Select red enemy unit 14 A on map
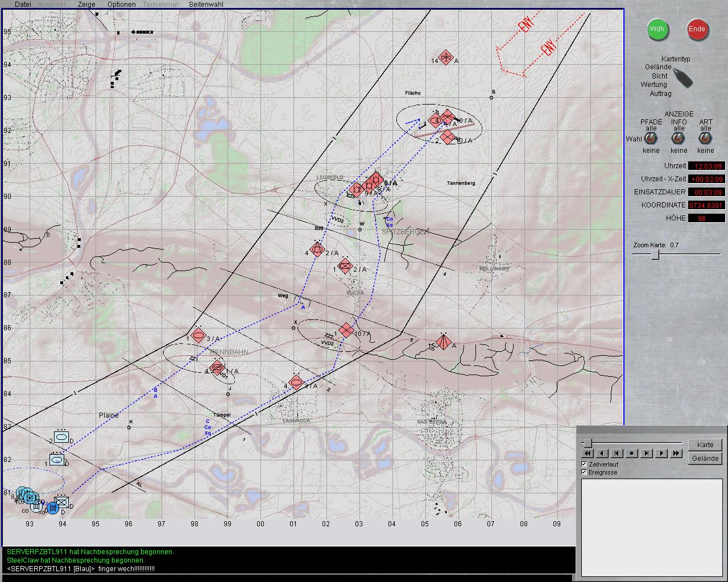Viewport: 728px width, 582px height. tap(446, 58)
